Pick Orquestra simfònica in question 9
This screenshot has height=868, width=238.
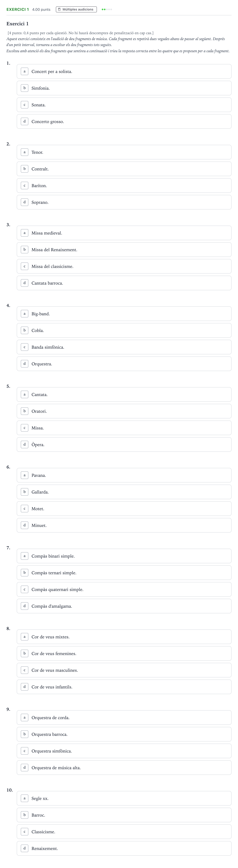tap(124, 751)
